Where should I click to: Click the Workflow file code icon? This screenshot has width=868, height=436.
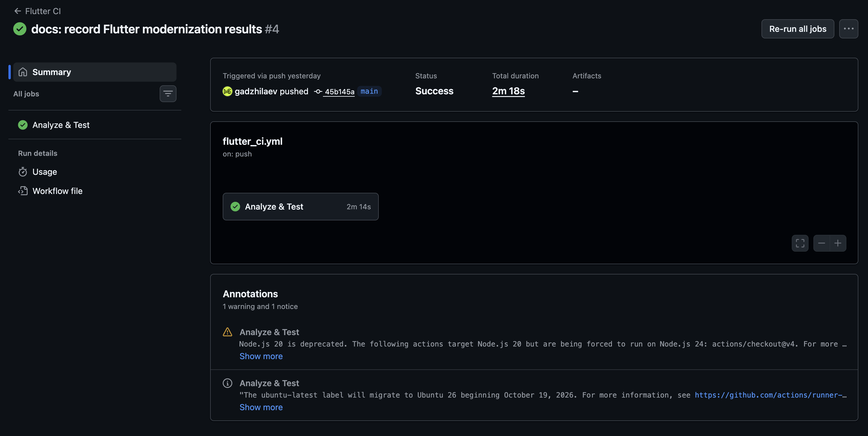(x=23, y=191)
